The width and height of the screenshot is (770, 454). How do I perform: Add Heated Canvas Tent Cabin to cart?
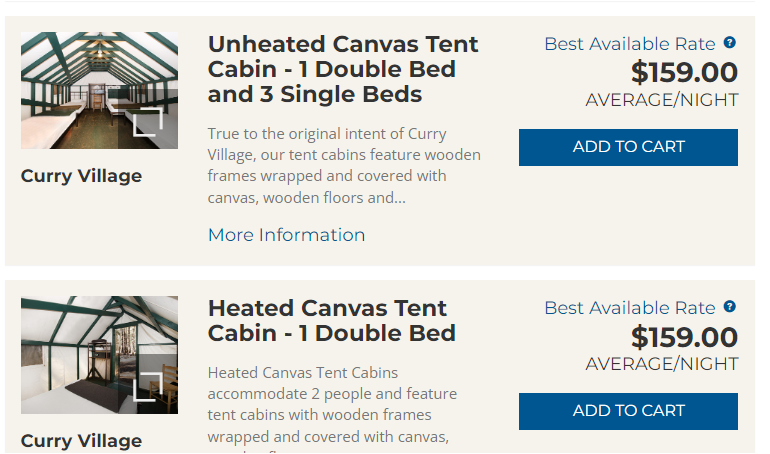click(628, 411)
